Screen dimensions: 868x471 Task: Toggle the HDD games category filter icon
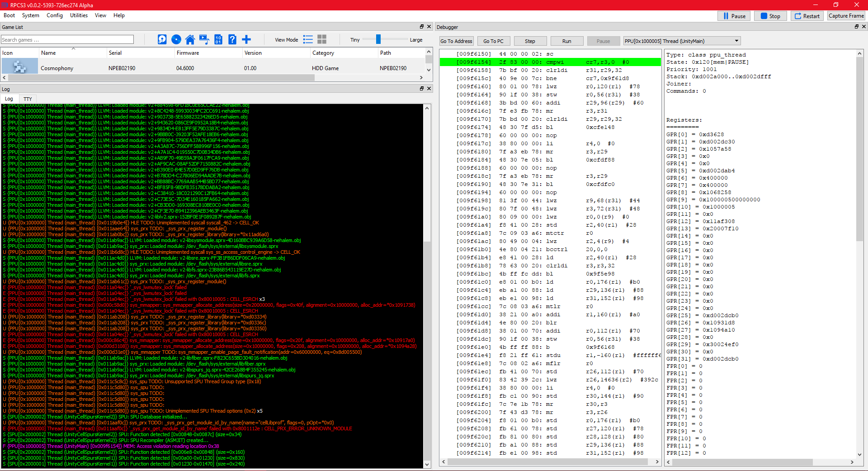[x=162, y=40]
